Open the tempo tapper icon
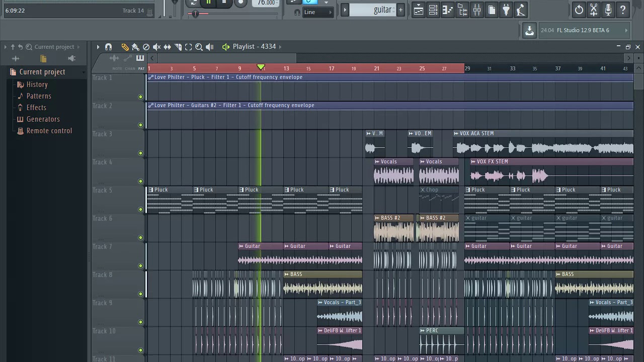Viewport: 644px width, 362px height. (x=521, y=10)
